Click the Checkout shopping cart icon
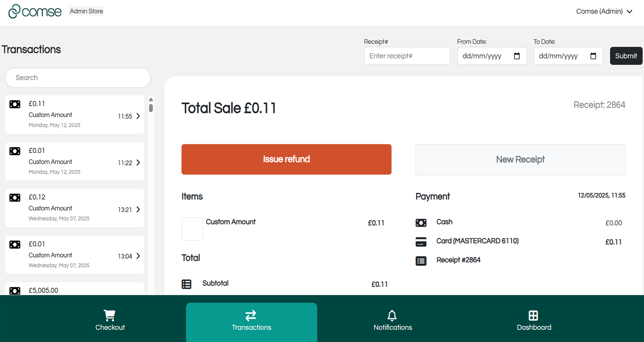 (x=109, y=315)
